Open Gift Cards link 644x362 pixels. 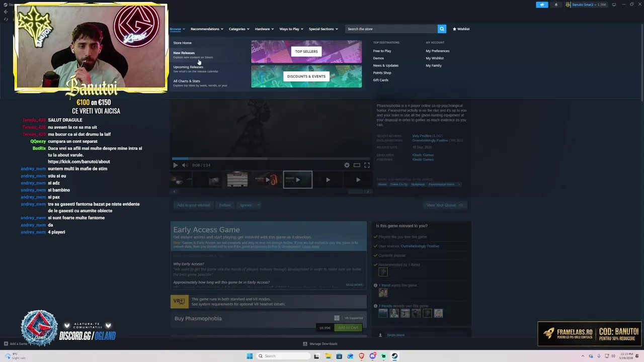(380, 80)
